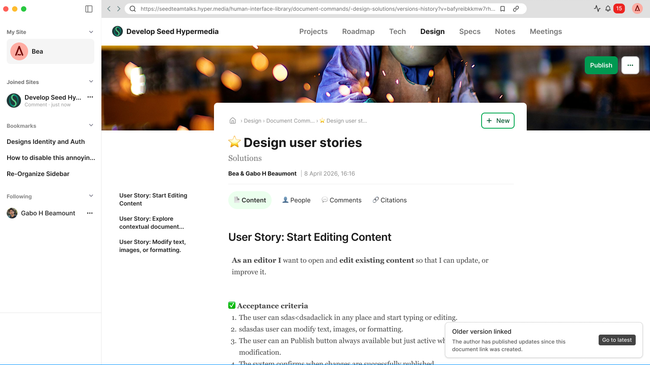650x365 pixels.
Task: Open options for Gabo H Beamount
Action: pyautogui.click(x=90, y=213)
